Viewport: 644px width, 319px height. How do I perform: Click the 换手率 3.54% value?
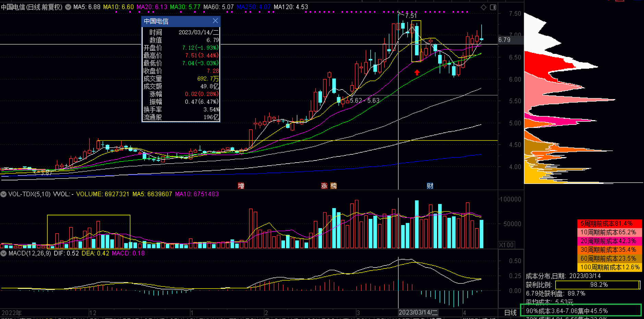(x=211, y=110)
